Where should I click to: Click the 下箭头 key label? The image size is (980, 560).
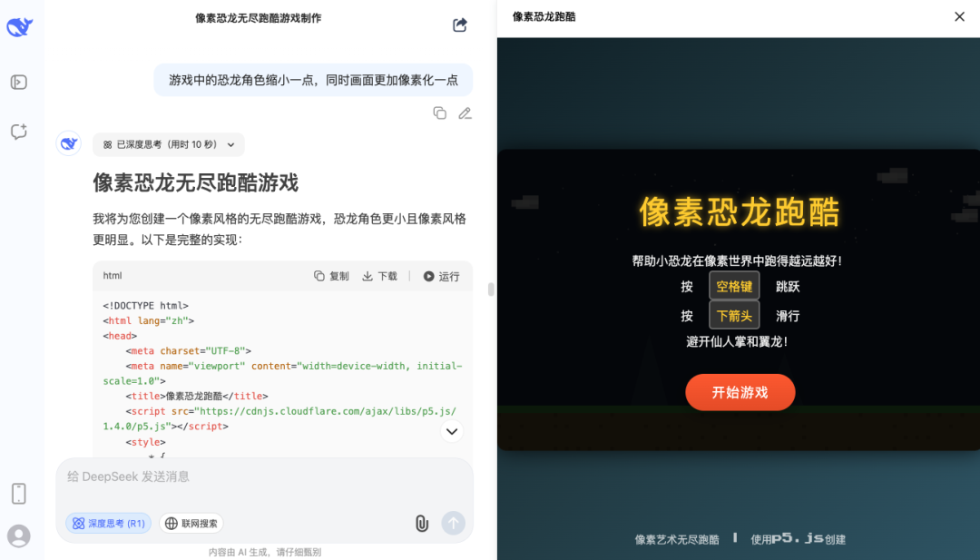tap(734, 316)
